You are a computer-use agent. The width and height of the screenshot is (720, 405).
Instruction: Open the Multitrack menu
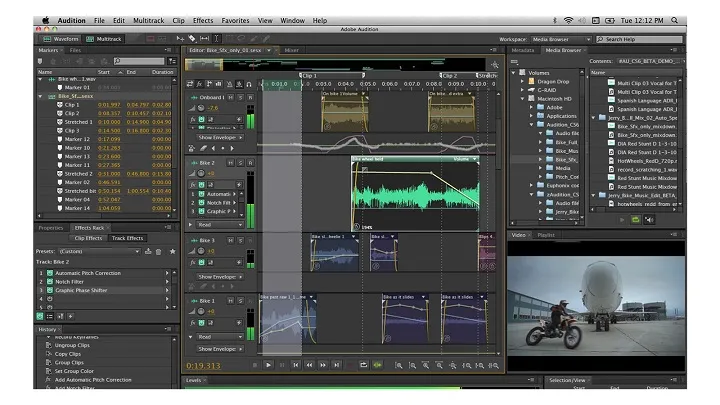(x=149, y=19)
